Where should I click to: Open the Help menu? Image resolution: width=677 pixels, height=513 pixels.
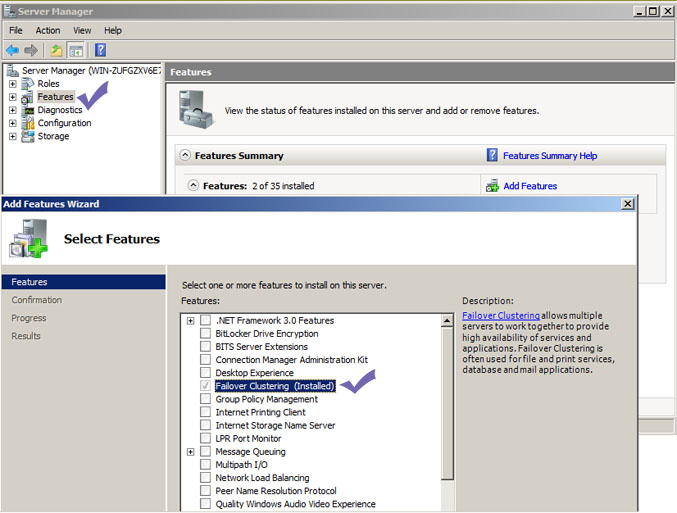tap(113, 30)
